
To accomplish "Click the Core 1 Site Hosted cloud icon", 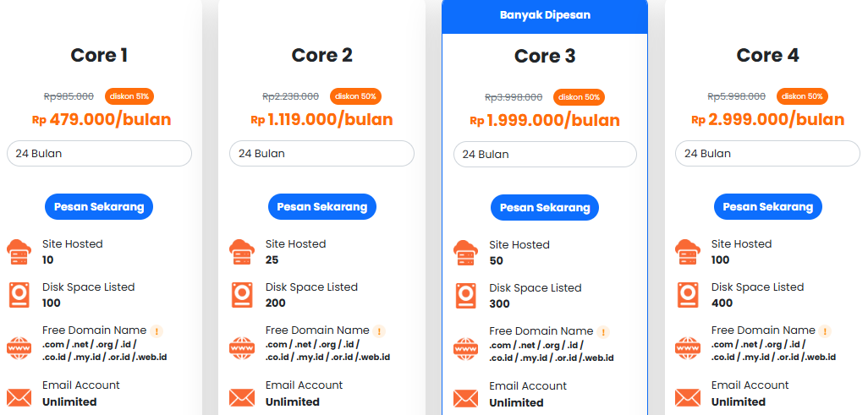I will pyautogui.click(x=19, y=251).
